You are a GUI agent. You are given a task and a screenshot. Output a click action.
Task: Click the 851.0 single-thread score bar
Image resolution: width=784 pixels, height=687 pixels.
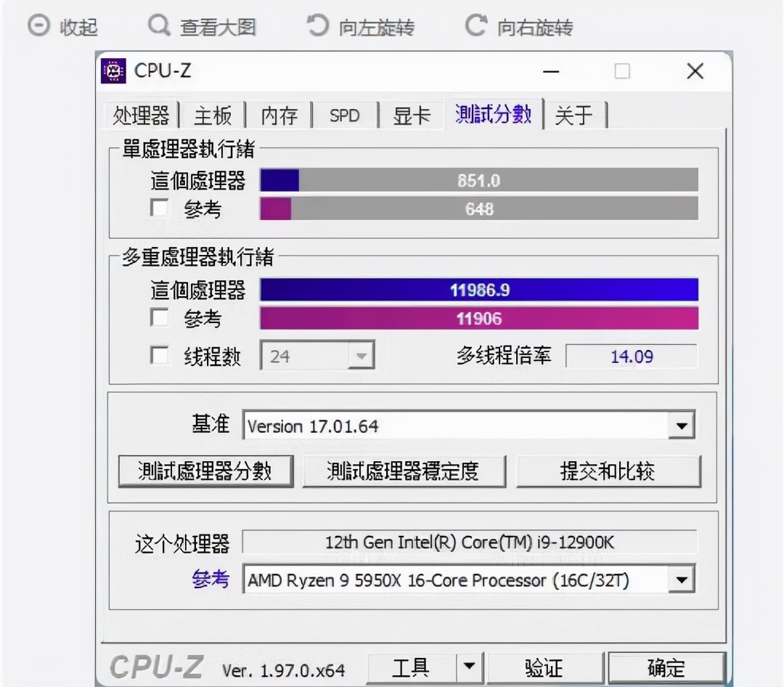click(x=479, y=180)
